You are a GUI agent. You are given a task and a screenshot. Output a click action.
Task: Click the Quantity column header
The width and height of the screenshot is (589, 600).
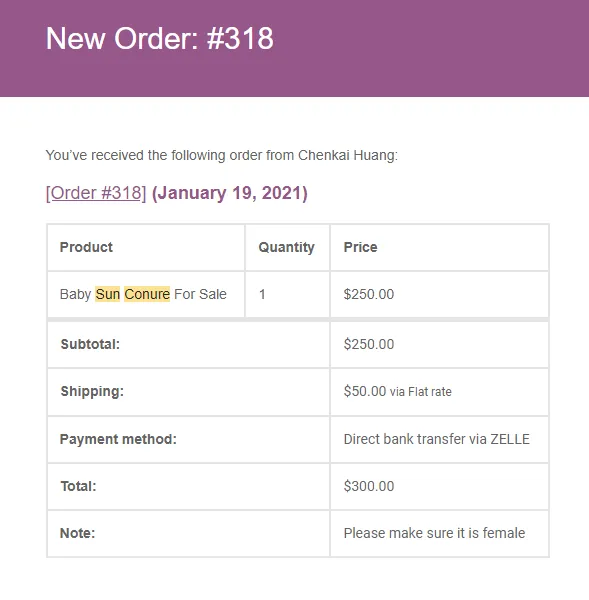tap(287, 248)
